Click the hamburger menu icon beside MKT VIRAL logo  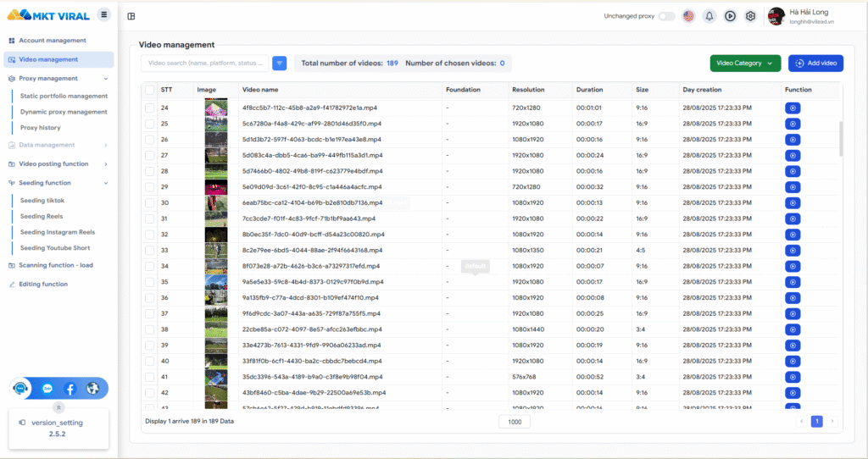[103, 15]
